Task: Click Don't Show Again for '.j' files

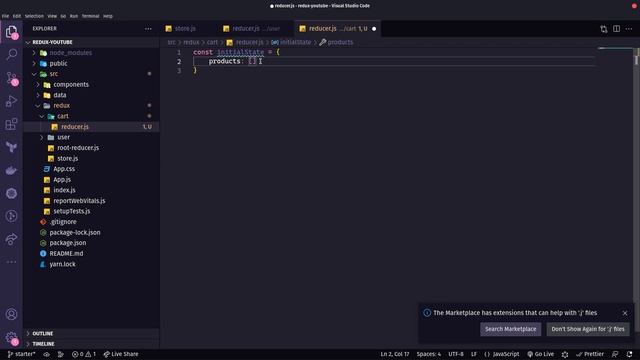Action: (x=588, y=329)
